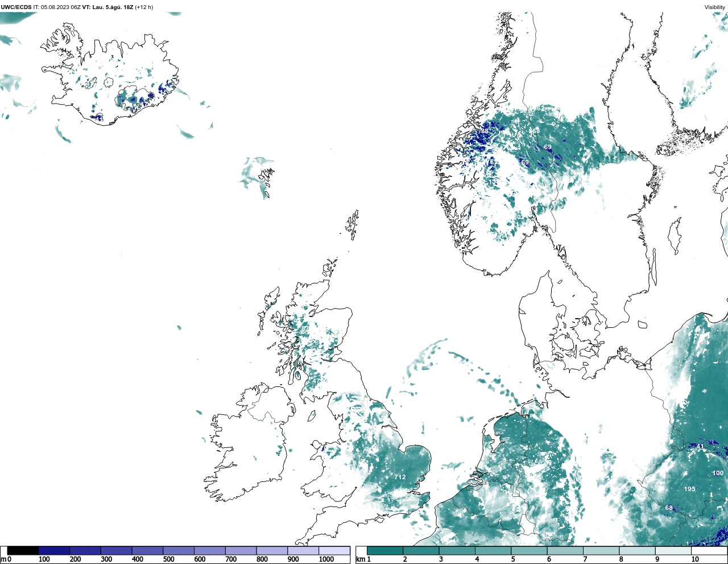
Task: Click the '68' value near the bottom right of the map
Action: pyautogui.click(x=669, y=508)
